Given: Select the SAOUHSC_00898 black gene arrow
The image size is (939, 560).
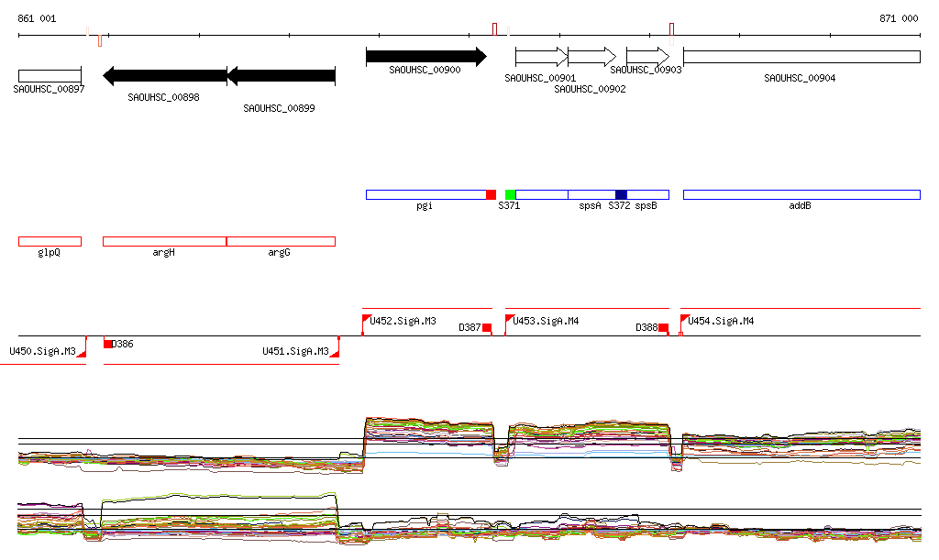Looking at the screenshot, I should pyautogui.click(x=165, y=76).
